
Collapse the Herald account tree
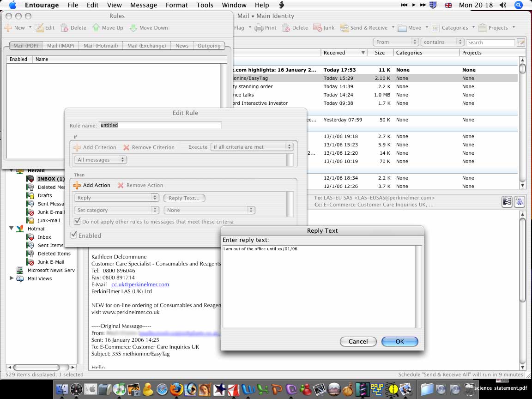pyautogui.click(x=11, y=170)
